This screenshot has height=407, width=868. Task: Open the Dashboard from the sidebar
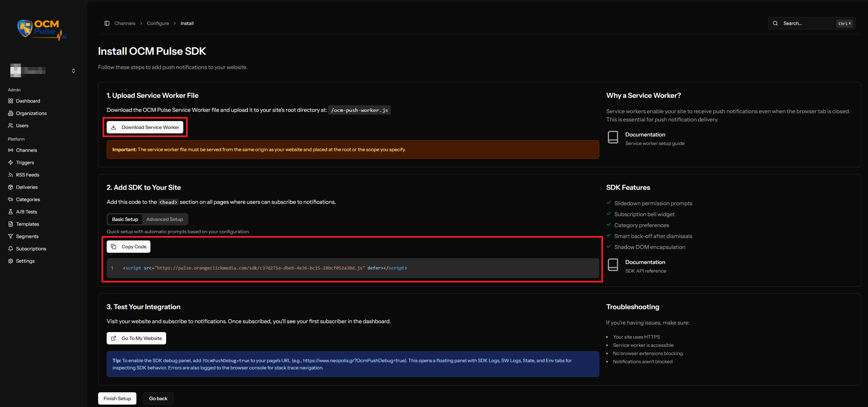pyautogui.click(x=28, y=101)
